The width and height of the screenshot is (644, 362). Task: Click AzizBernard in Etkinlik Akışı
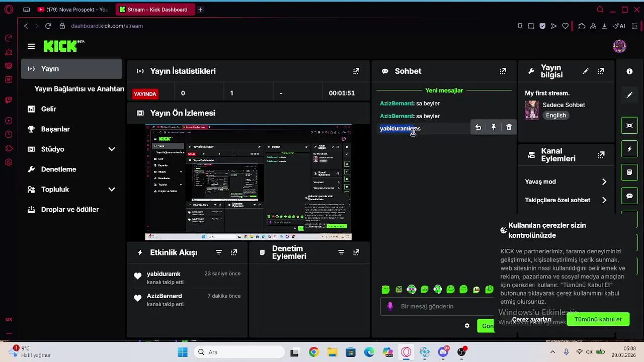(165, 296)
